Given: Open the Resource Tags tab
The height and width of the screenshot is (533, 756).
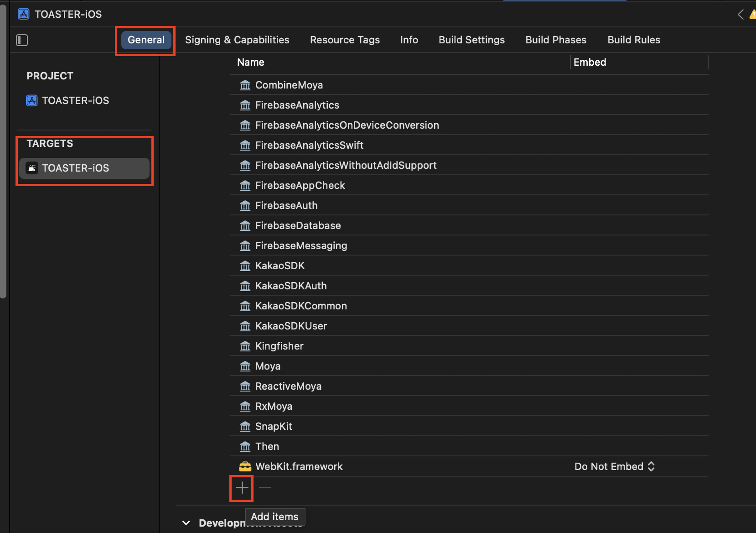Looking at the screenshot, I should tap(345, 40).
